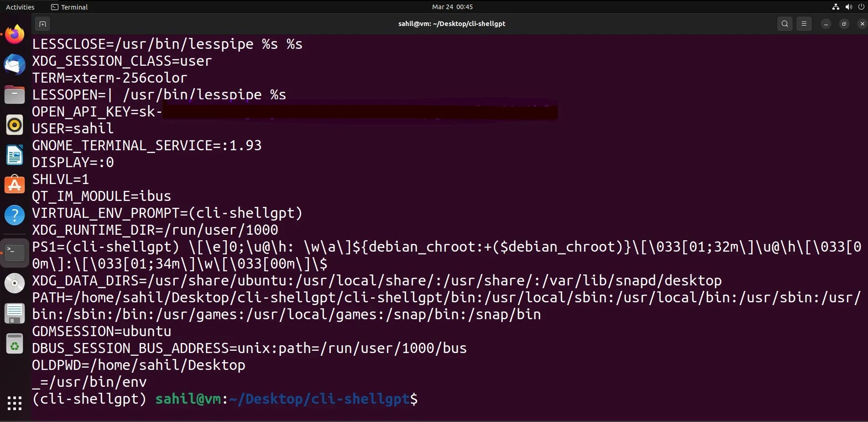Screen dimensions: 868x422
Task: Launch Firefox from the dock
Action: tap(15, 34)
